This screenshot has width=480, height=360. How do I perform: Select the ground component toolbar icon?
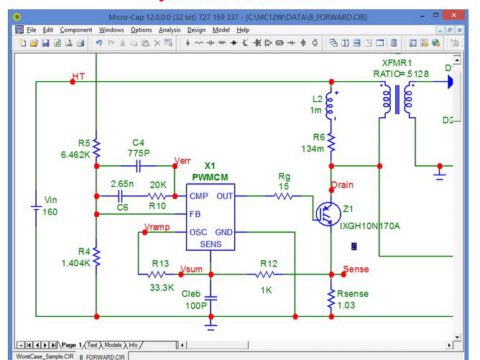click(188, 43)
